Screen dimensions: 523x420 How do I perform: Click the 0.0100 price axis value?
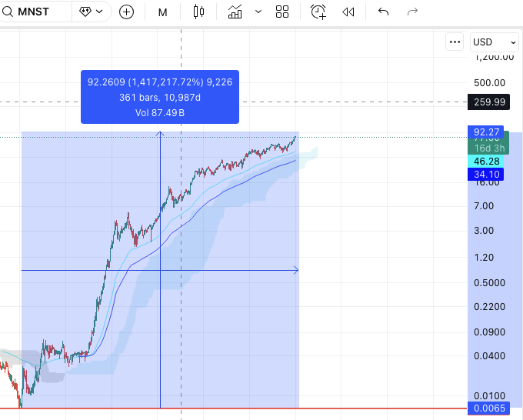click(489, 396)
